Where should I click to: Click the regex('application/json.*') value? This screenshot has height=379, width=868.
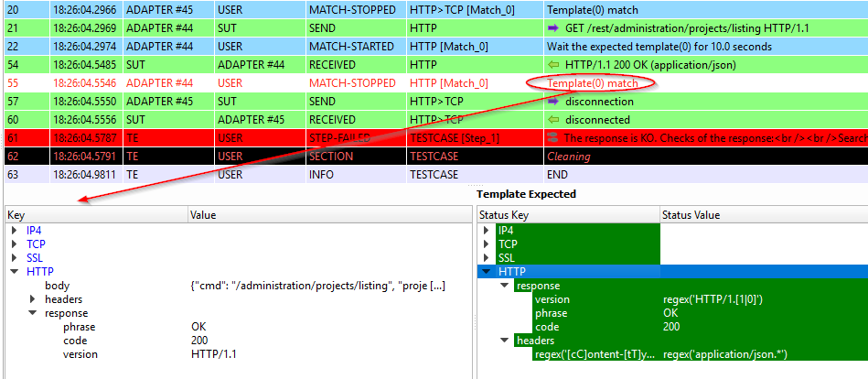(724, 354)
